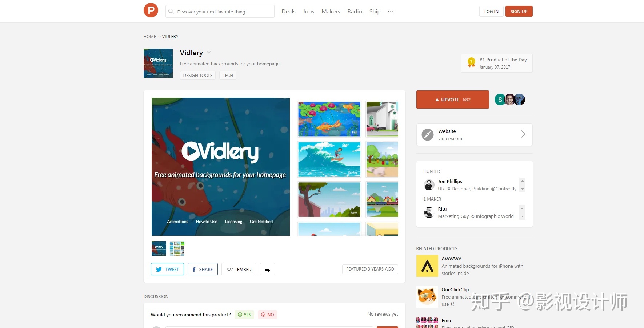The image size is (644, 328).
Task: Focus the Discover your next favorite thing search field
Action: [220, 12]
